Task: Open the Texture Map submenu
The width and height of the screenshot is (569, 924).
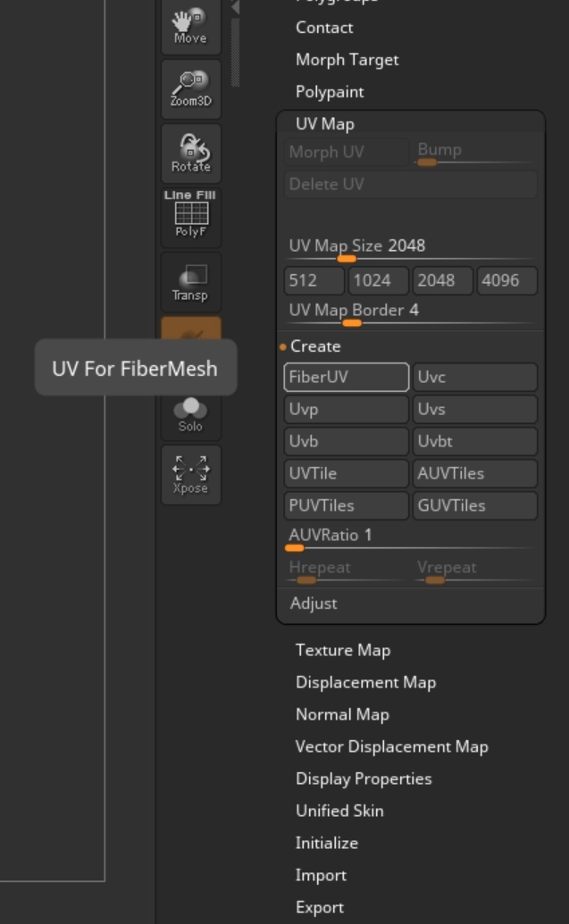Action: (343, 650)
